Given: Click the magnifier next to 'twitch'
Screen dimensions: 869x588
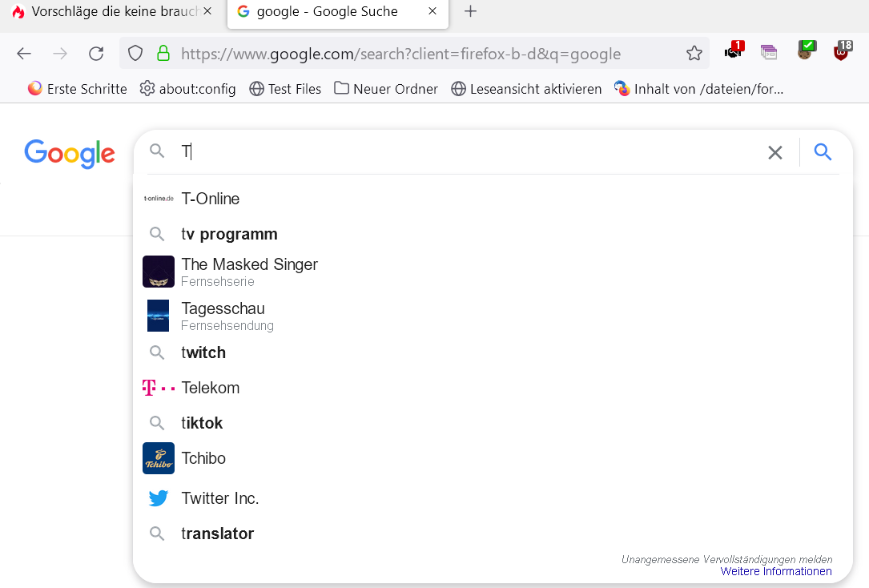Looking at the screenshot, I should pyautogui.click(x=158, y=352).
